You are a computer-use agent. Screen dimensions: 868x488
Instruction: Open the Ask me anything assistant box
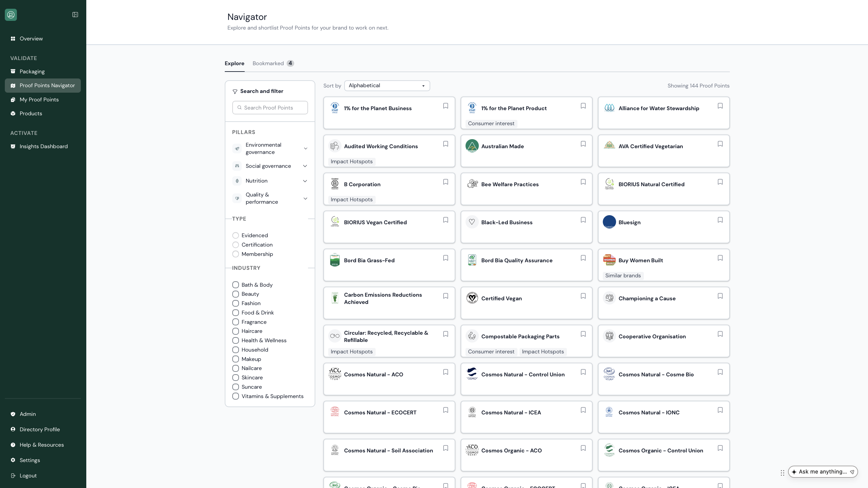pos(822,472)
